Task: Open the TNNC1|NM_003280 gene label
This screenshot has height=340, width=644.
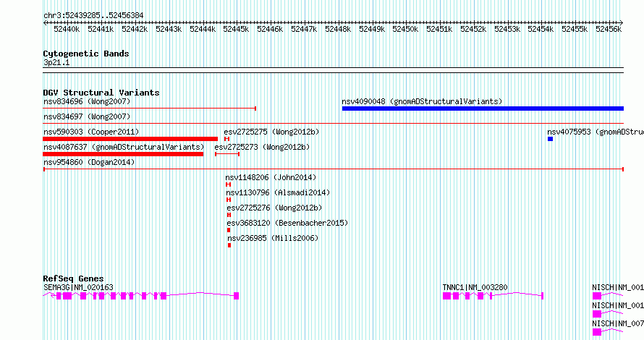Action: click(x=475, y=287)
